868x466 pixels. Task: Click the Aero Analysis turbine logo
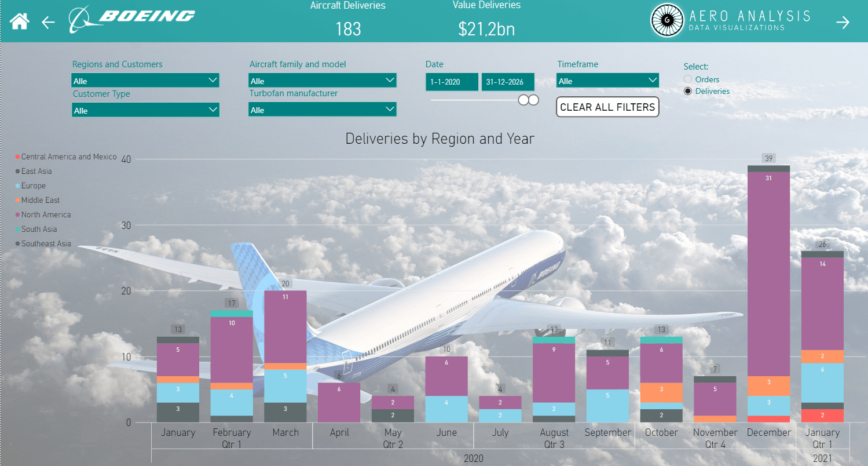666,19
